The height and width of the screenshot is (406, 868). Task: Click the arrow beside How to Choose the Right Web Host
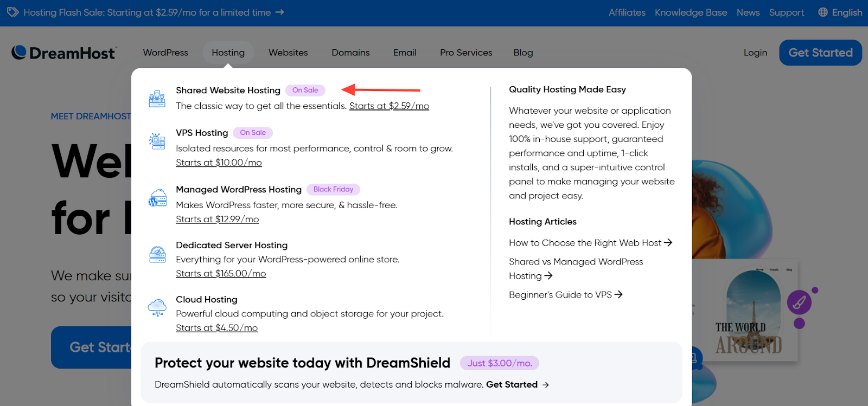668,242
